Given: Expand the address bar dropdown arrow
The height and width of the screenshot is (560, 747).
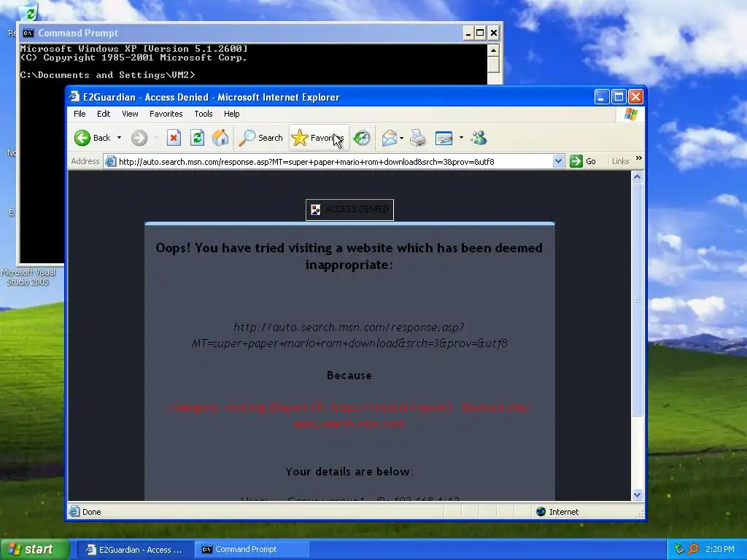Looking at the screenshot, I should 558,161.
